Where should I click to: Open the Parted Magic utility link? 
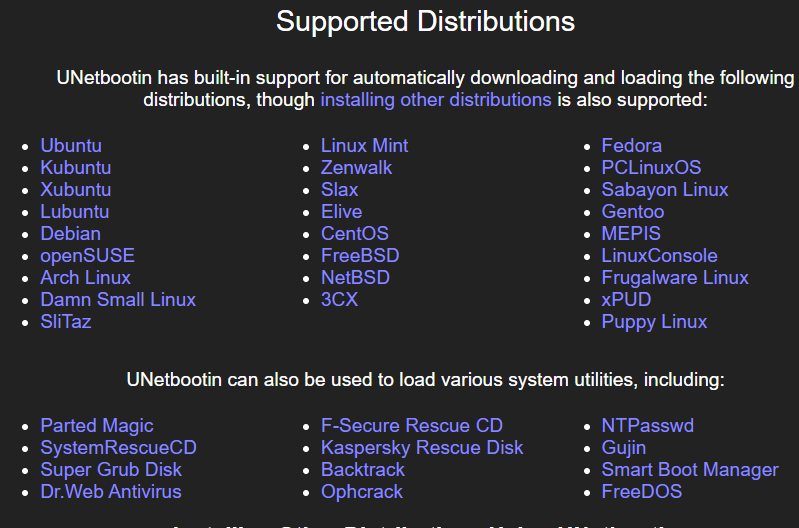(97, 426)
